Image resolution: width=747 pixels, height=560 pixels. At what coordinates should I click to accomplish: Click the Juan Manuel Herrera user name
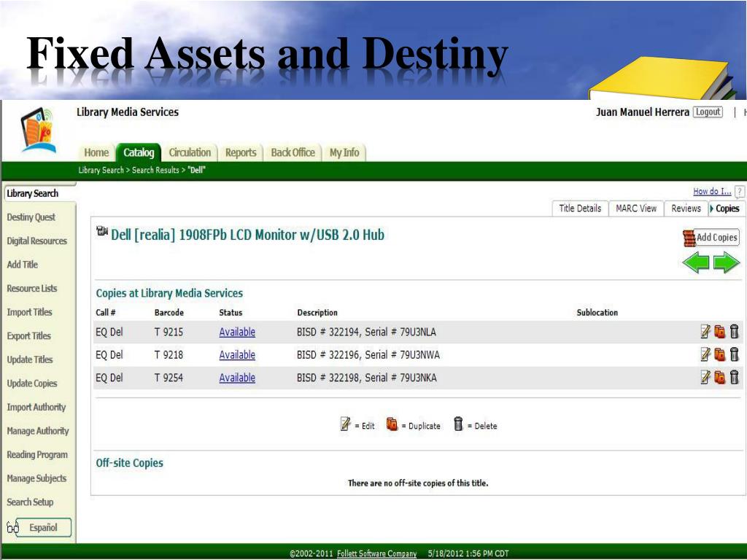(642, 112)
